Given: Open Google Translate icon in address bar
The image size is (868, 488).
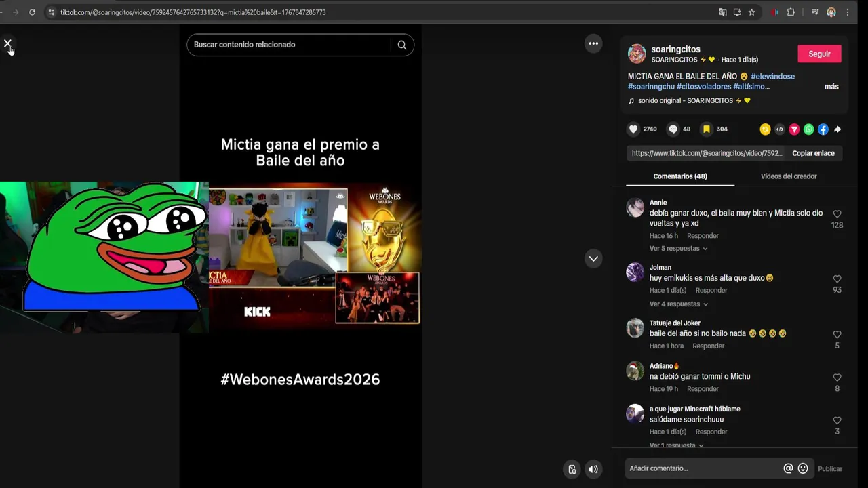Looking at the screenshot, I should click(723, 12).
